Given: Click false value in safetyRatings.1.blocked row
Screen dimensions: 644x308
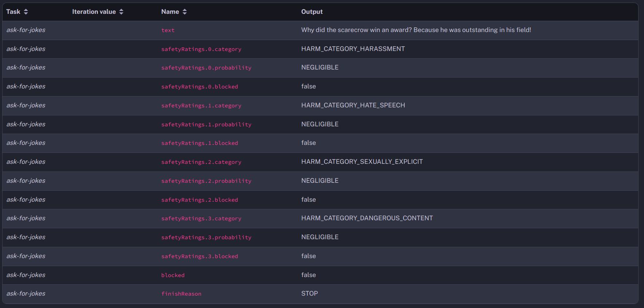Looking at the screenshot, I should point(309,143).
